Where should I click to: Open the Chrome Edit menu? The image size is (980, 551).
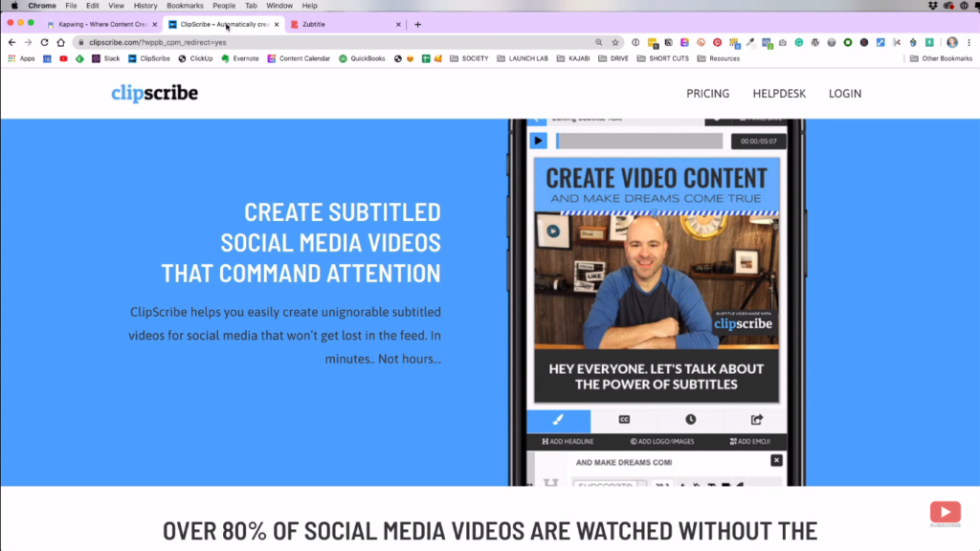pyautogui.click(x=93, y=6)
